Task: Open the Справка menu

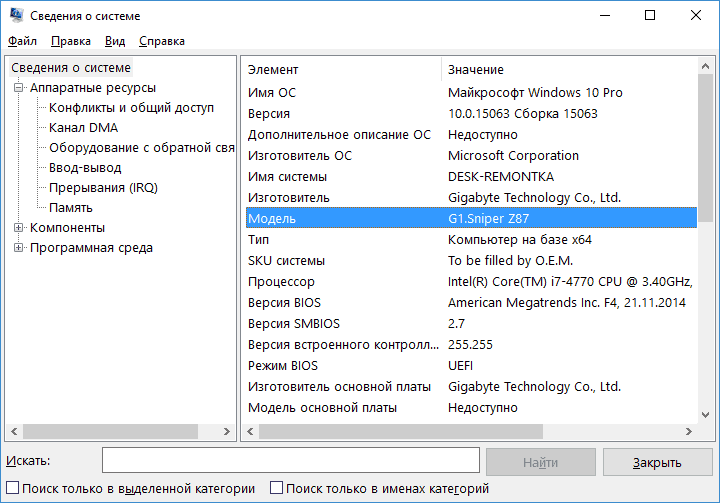Action: [162, 41]
